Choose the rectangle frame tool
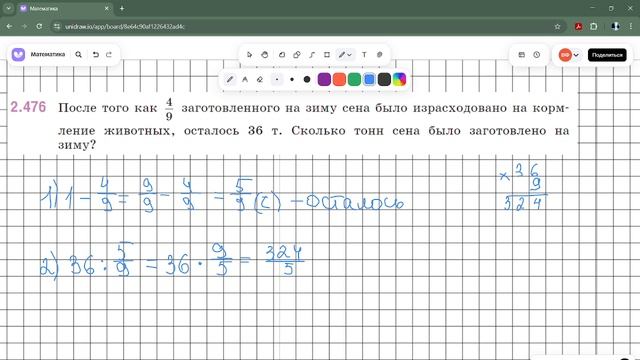Viewport: 640px width, 360px height. [327, 55]
